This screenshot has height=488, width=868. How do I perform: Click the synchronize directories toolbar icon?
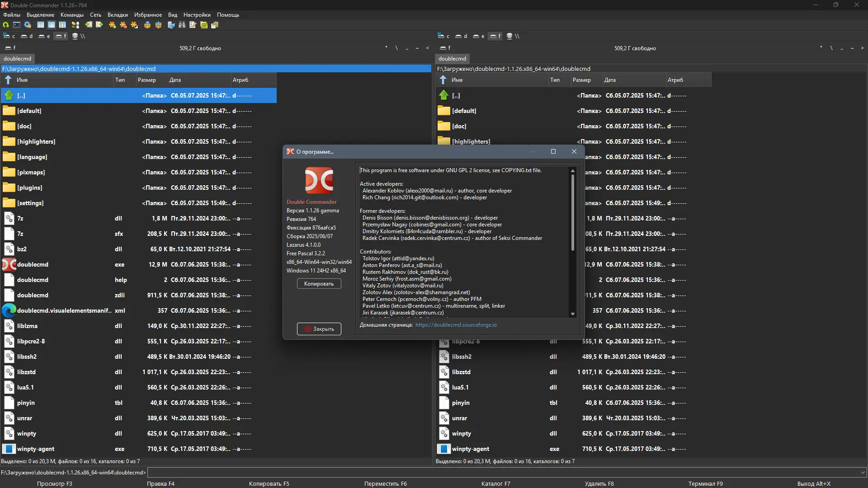pyautogui.click(x=204, y=25)
